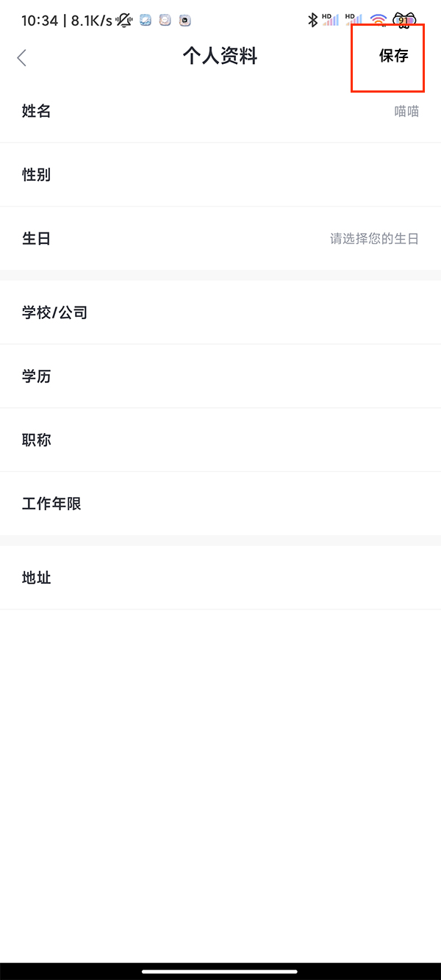Open the 生日 birthday picker

pos(220,239)
